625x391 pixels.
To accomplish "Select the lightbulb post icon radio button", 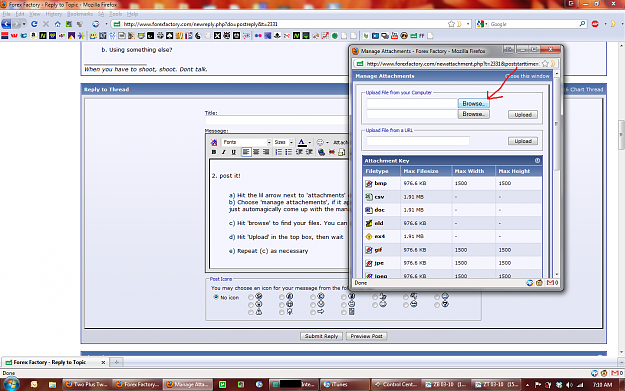I will (282, 312).
